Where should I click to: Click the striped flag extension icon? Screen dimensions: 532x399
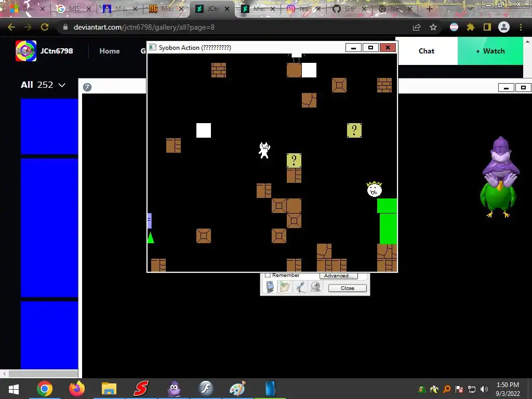[x=454, y=27]
